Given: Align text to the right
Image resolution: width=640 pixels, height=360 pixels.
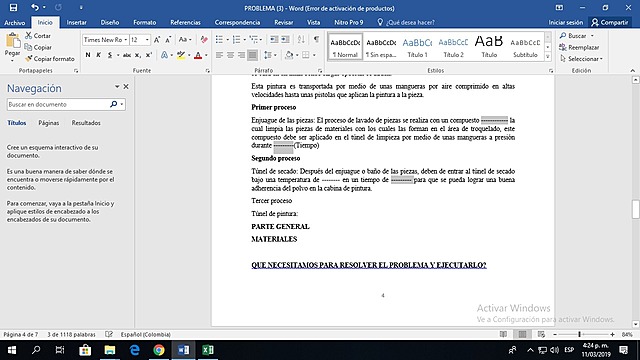Looking at the screenshot, I should point(242,55).
